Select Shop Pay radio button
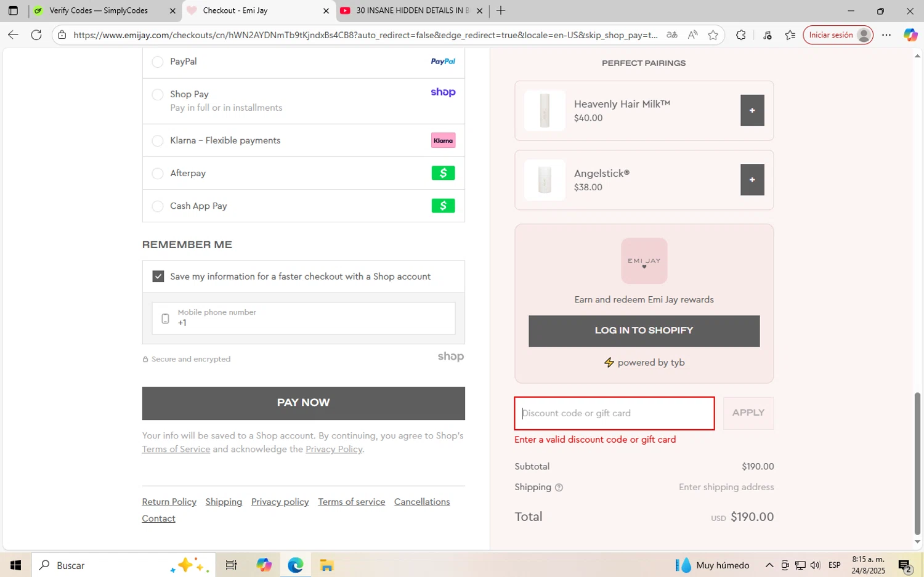The image size is (924, 577). point(158,94)
